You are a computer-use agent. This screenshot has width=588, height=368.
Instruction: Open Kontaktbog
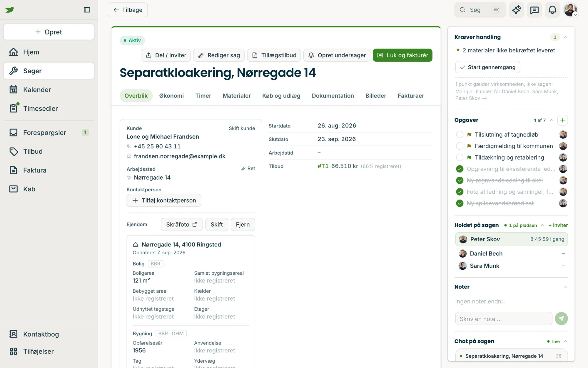point(49,334)
